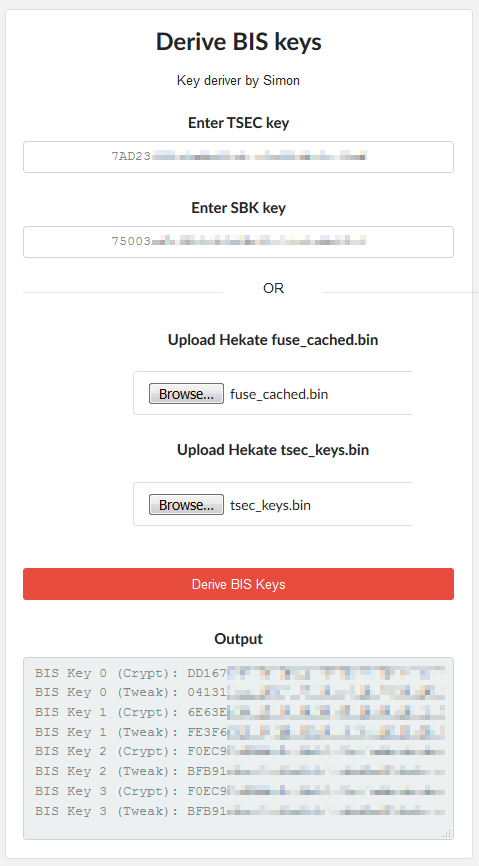
Task: Click the BIS Key 2 (Tweak) output line
Action: coord(240,772)
